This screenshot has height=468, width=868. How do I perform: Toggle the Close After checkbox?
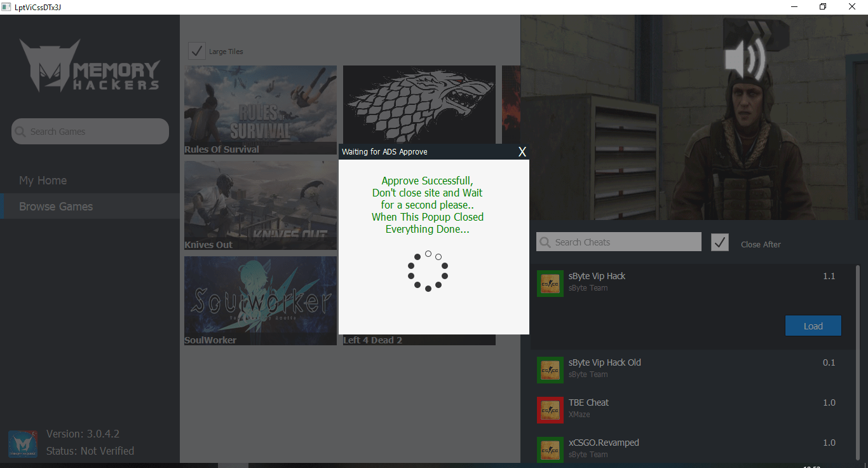coord(720,242)
